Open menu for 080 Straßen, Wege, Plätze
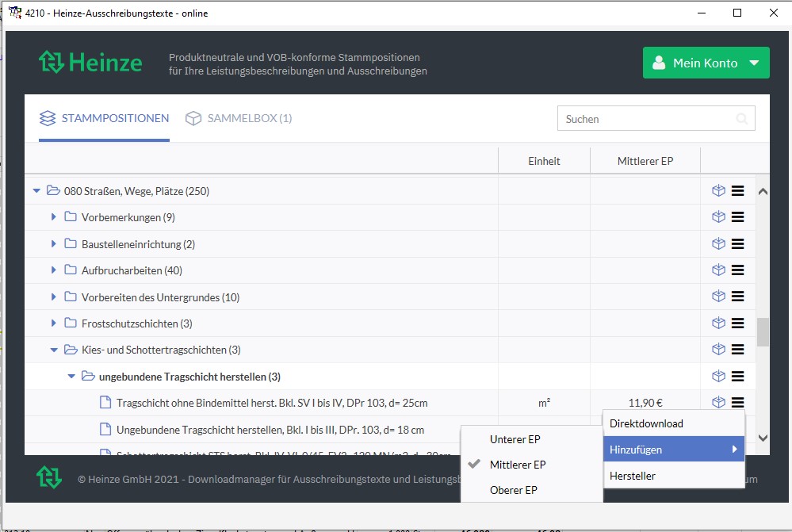This screenshot has height=532, width=792. tap(737, 191)
